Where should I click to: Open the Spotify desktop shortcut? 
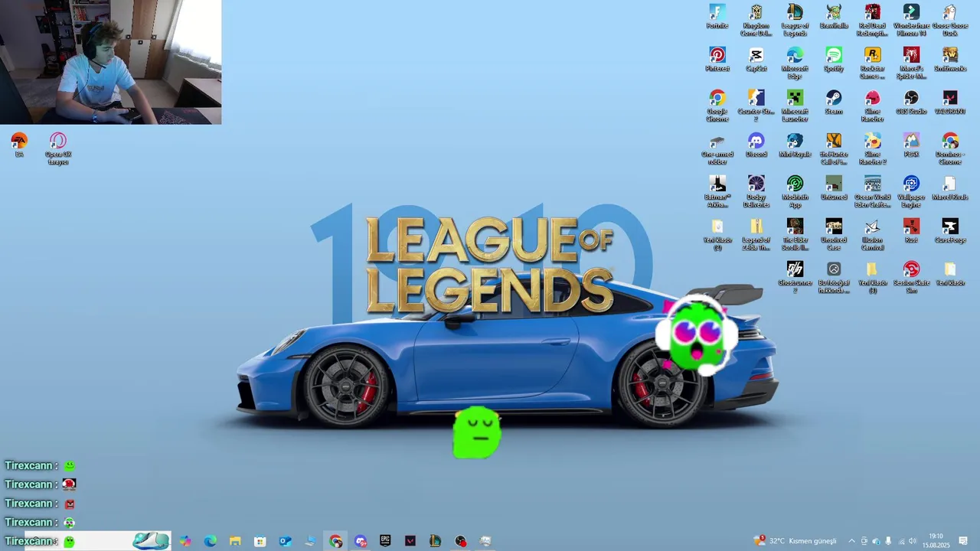click(834, 60)
